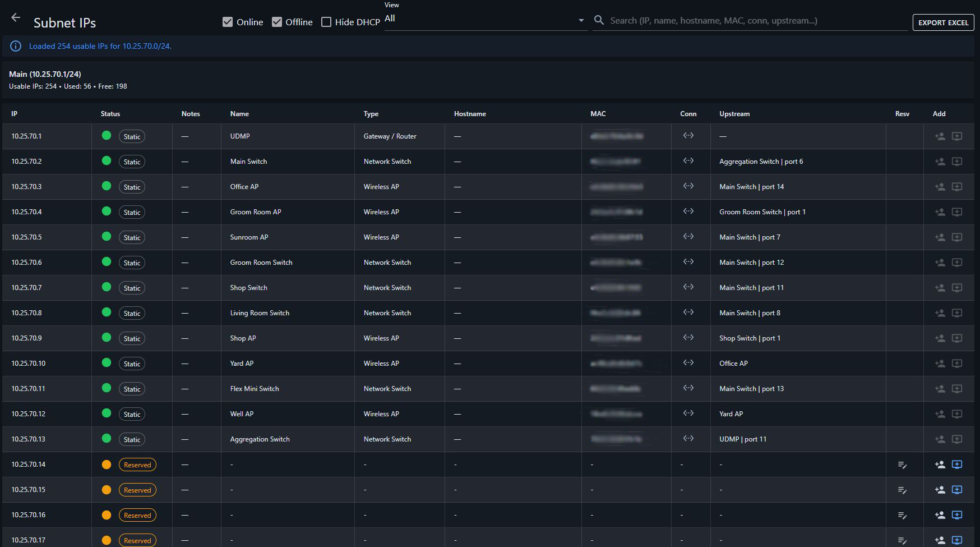This screenshot has height=547, width=980.
Task: Open the View dropdown set to All
Action: [x=485, y=20]
